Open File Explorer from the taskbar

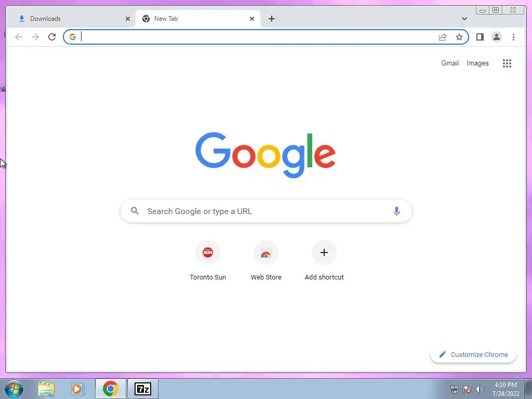[46, 389]
